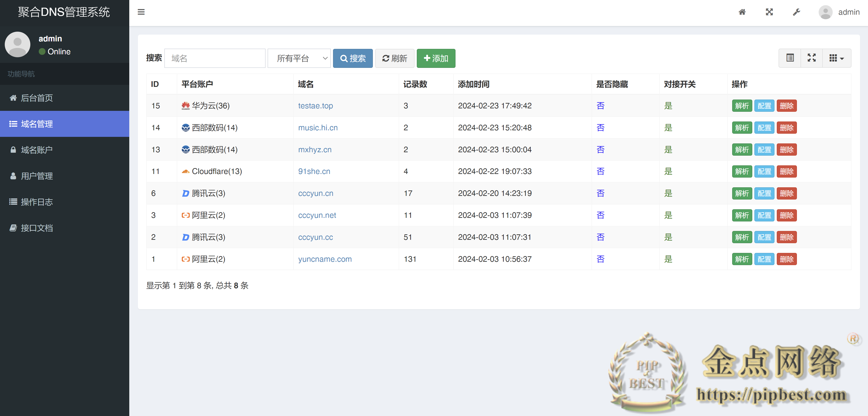Screen dimensions: 868x416
Task: Click the table fullscreen icon above operations column
Action: pos(812,58)
